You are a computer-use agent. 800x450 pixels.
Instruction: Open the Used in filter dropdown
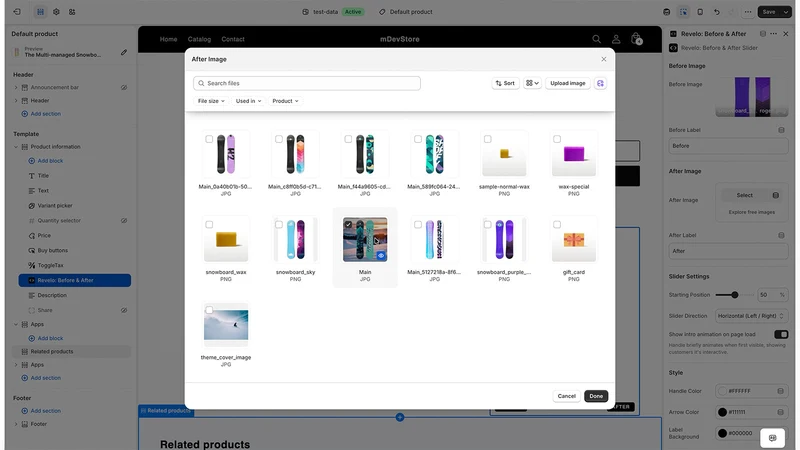248,101
